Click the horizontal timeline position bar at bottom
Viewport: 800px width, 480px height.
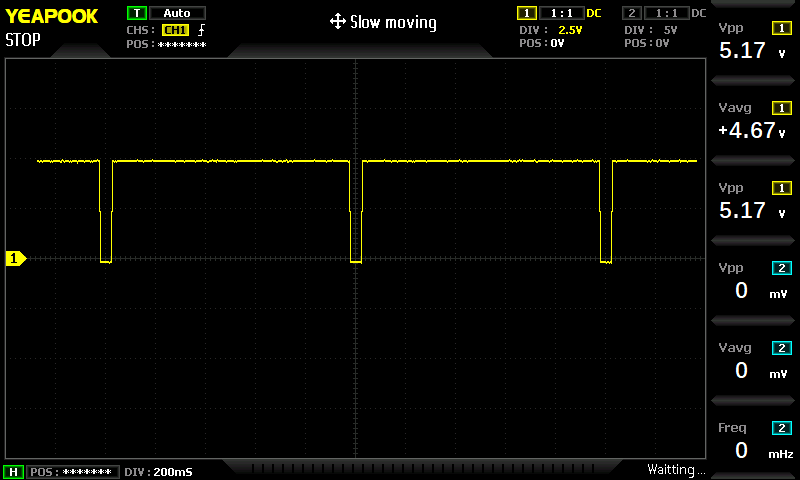[430, 469]
